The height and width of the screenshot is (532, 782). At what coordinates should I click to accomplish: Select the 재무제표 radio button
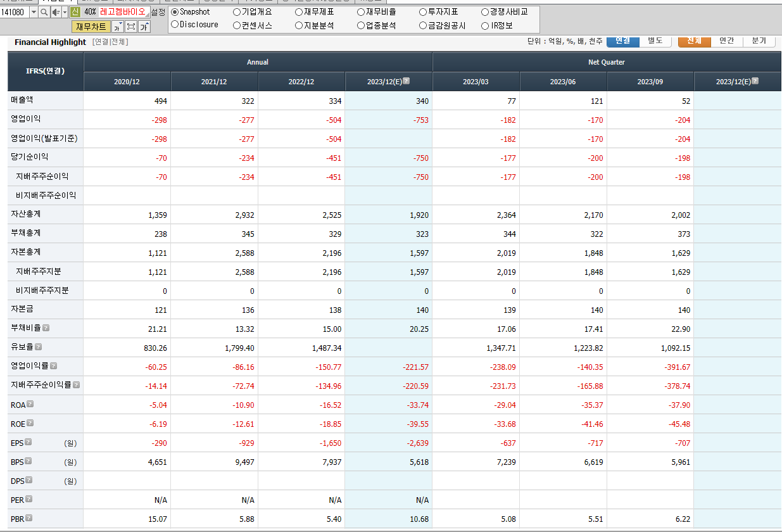coord(299,12)
